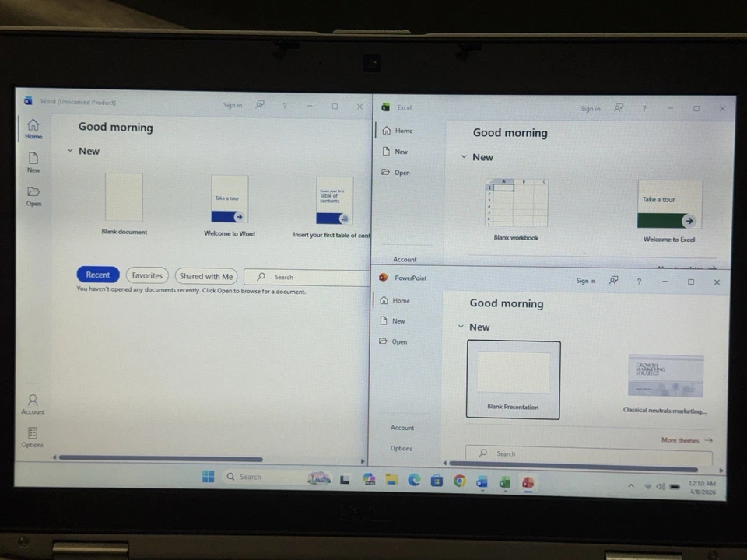The height and width of the screenshot is (560, 747).
Task: Select the Blank workbook template in Excel
Action: 516,209
